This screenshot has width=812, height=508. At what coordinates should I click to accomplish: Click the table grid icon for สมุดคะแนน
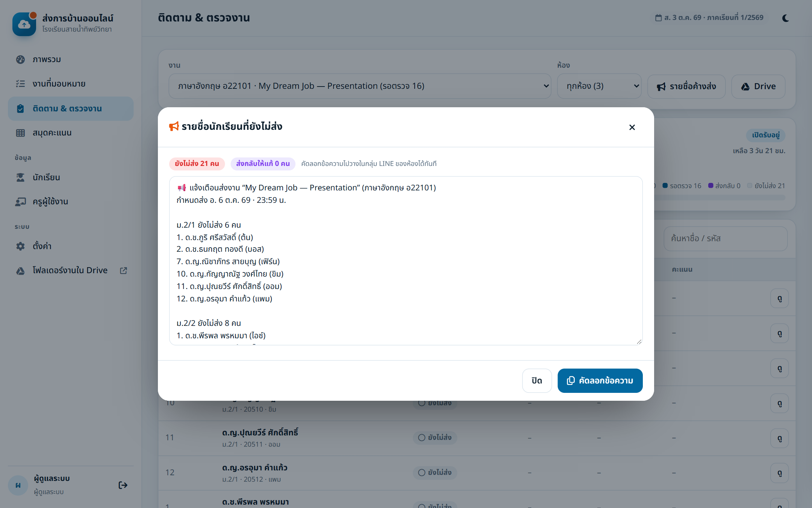[x=20, y=133]
